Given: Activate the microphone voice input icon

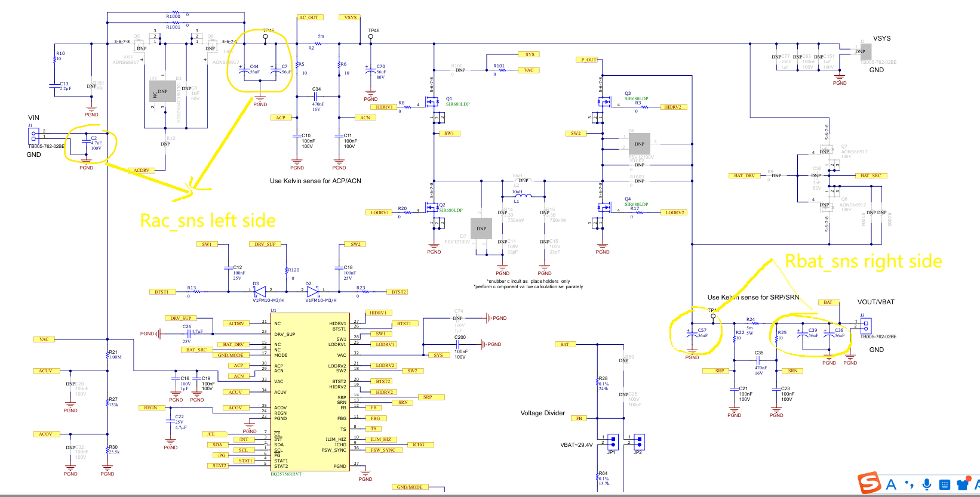Looking at the screenshot, I should [x=927, y=484].
